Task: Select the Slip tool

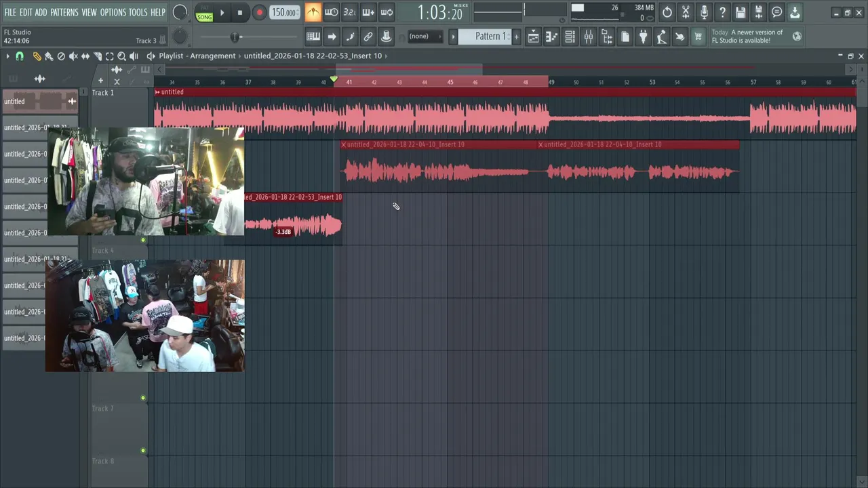Action: (85, 56)
